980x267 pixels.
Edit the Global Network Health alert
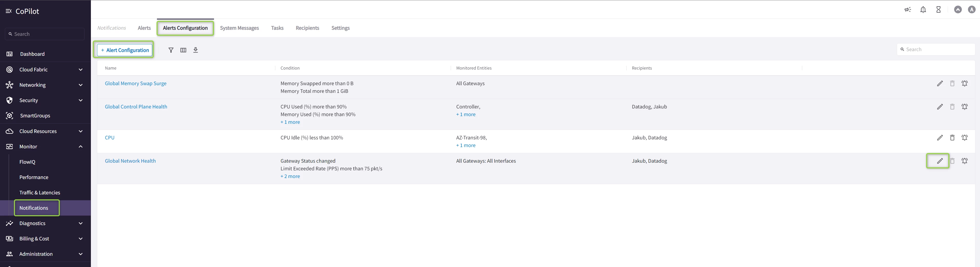pyautogui.click(x=940, y=161)
